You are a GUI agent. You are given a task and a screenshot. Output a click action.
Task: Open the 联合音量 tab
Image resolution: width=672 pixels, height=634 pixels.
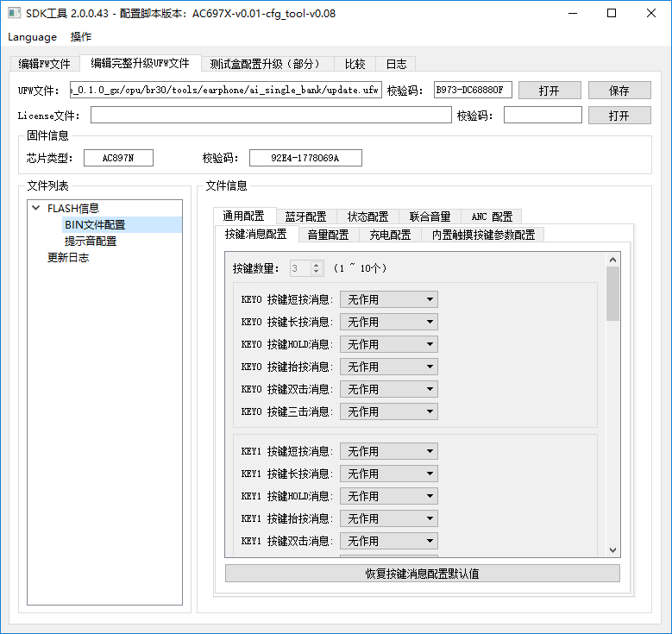430,217
